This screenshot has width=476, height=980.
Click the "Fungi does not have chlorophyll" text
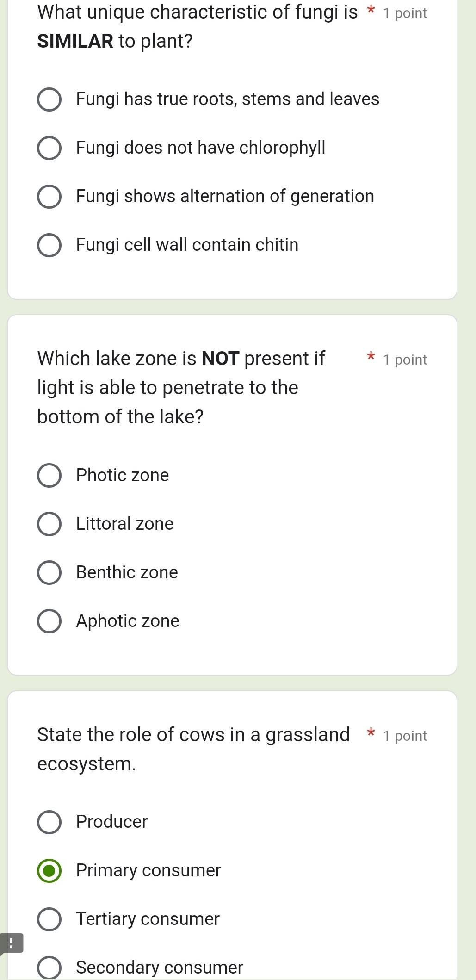click(x=200, y=148)
